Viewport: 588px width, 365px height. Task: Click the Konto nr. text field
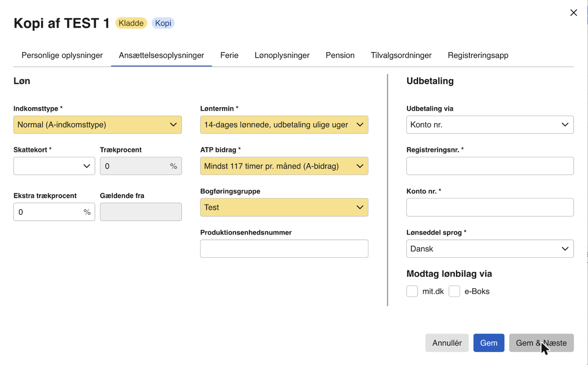click(x=490, y=207)
